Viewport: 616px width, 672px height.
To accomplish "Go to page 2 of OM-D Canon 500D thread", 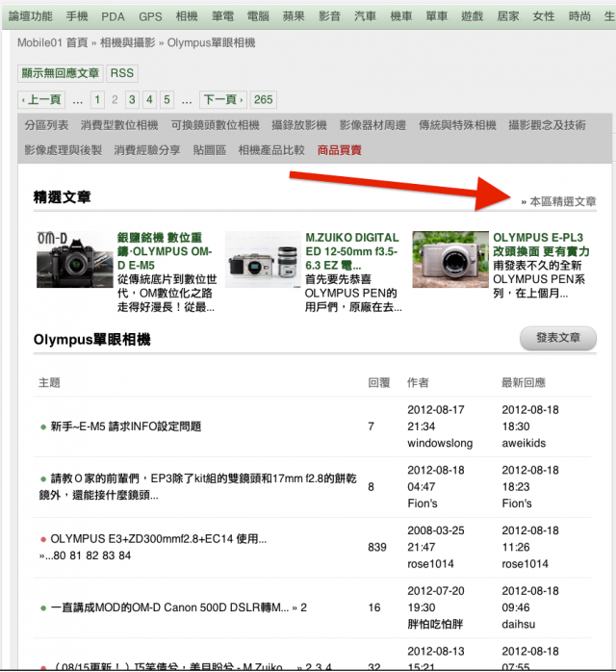I will [303, 608].
